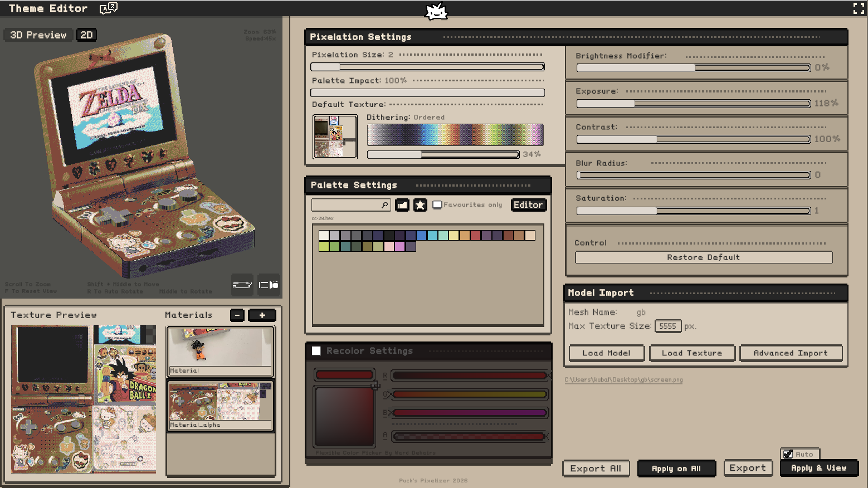Click the auto-rotate icon in 3D preview
The height and width of the screenshot is (488, 868).
coord(242,285)
